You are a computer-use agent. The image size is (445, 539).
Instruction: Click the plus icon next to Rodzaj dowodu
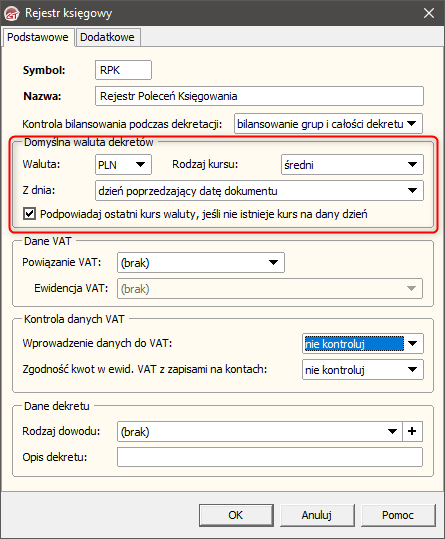click(x=412, y=431)
